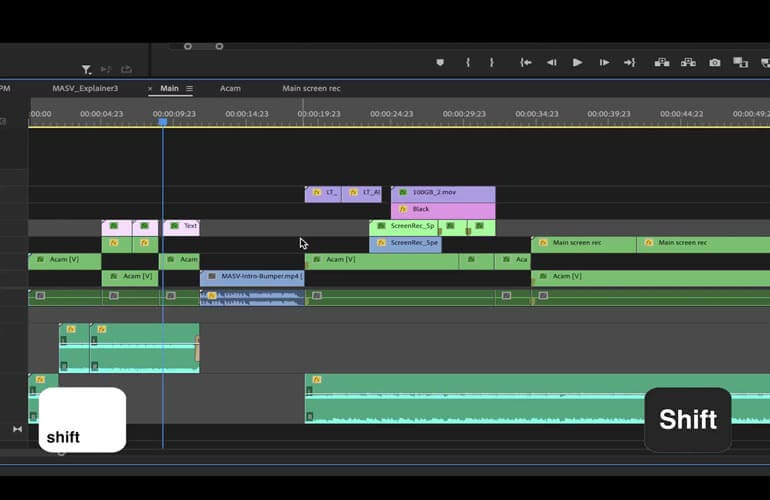Click the Lift icon in the transport bar
Image resolution: width=770 pixels, height=500 pixels.
coord(662,62)
